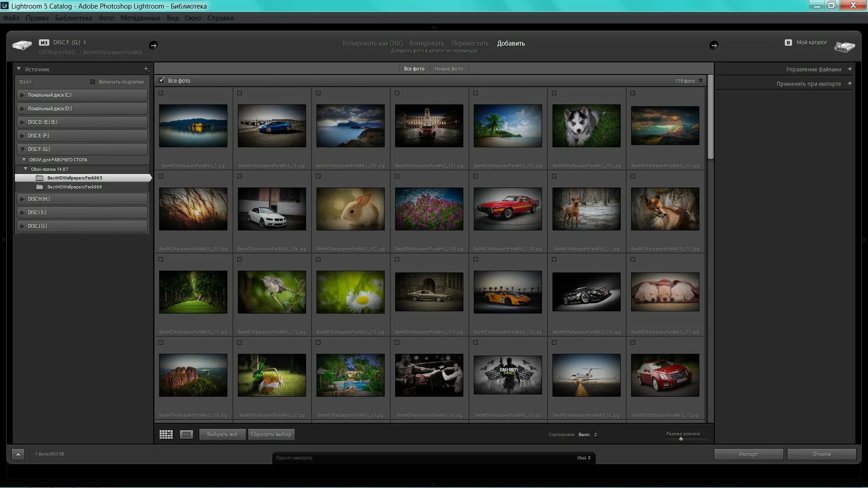Click the catalog destination drive icon
868x488 pixels.
(x=844, y=46)
